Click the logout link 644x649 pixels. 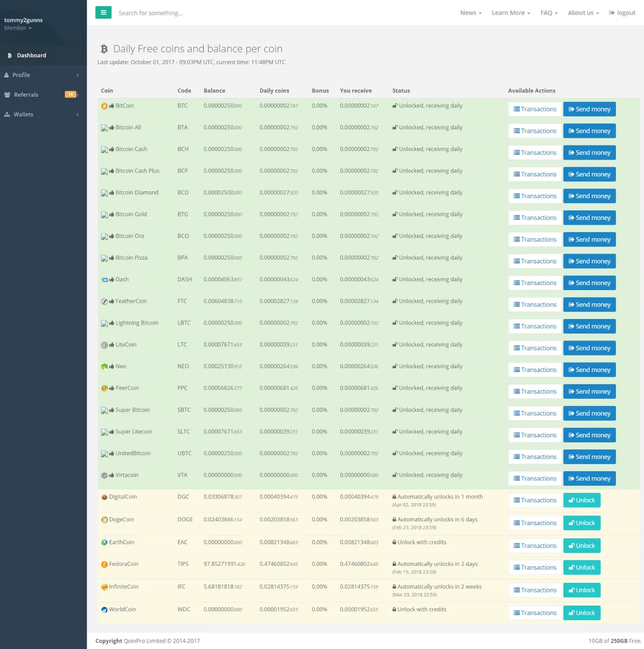tap(622, 13)
